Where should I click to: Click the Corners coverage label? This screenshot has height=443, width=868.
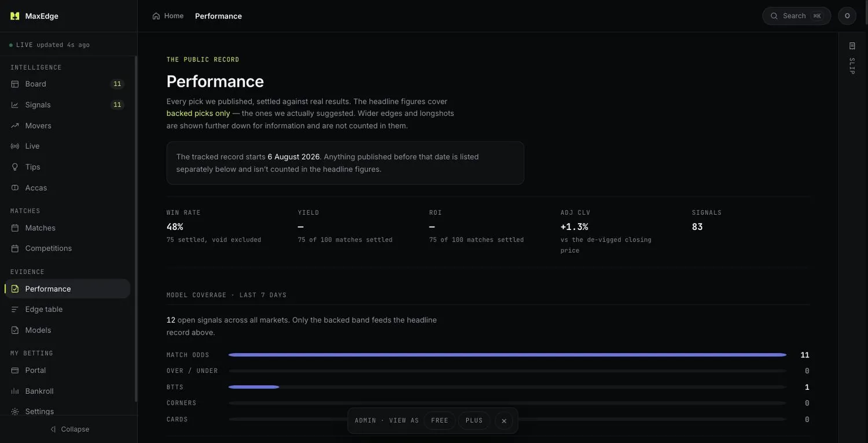tap(182, 403)
